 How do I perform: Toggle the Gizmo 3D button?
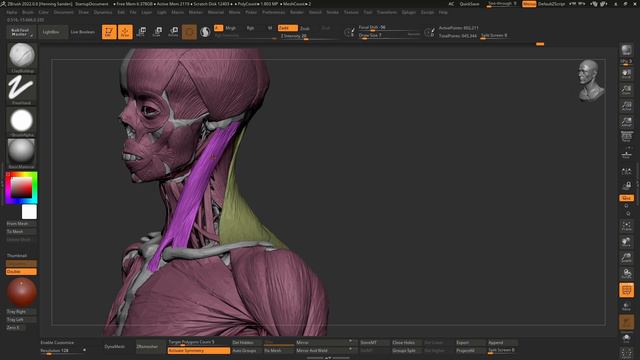[189, 32]
